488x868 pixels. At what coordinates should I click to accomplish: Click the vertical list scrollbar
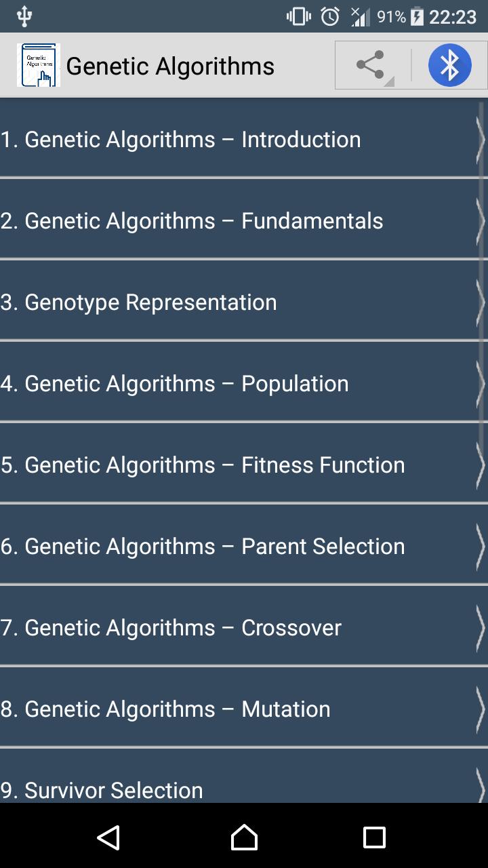click(482, 271)
